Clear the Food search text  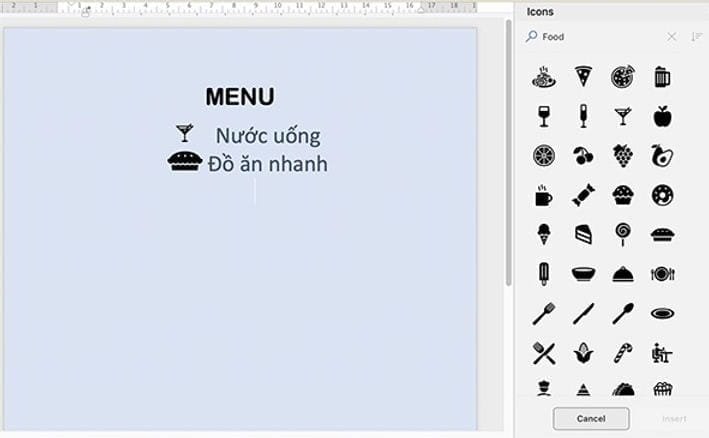click(x=672, y=37)
